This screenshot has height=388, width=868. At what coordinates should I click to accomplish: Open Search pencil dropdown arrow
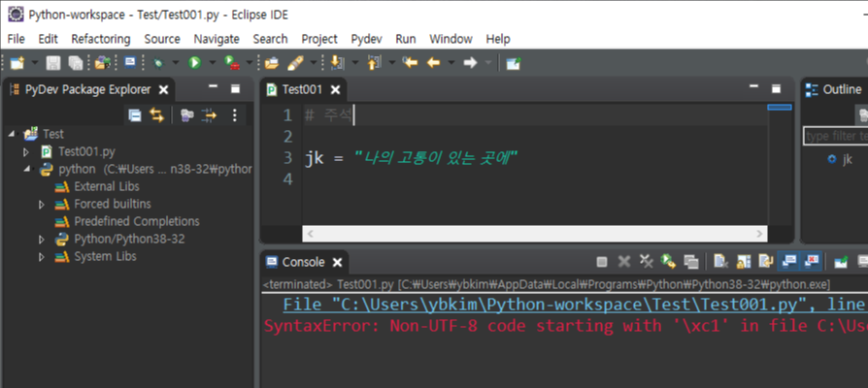[x=314, y=63]
